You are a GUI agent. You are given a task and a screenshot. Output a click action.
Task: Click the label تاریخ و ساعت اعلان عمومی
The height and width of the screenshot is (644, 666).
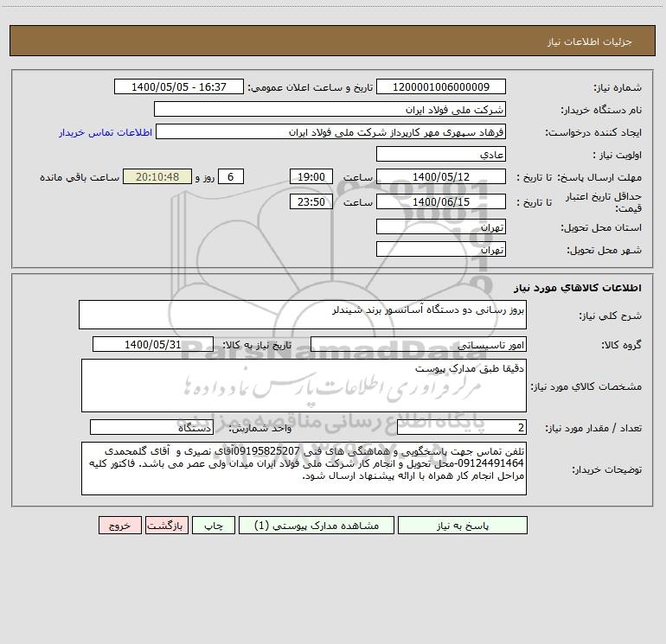[310, 87]
